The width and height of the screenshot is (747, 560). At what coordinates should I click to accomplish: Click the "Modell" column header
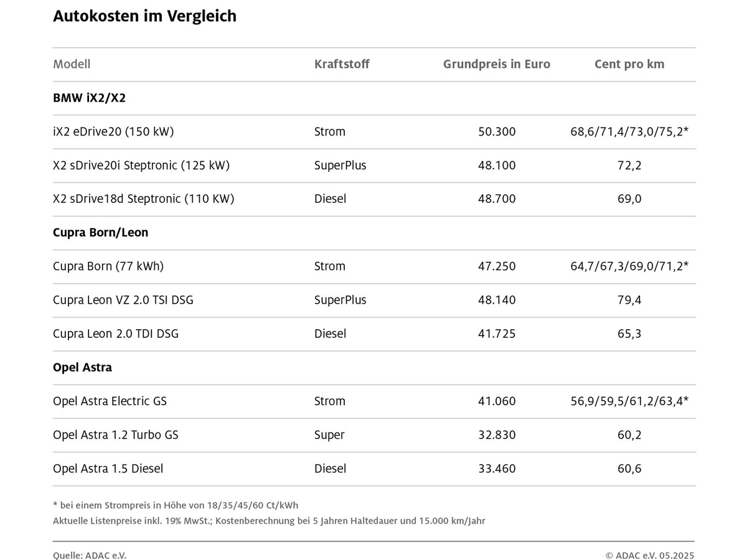click(72, 64)
